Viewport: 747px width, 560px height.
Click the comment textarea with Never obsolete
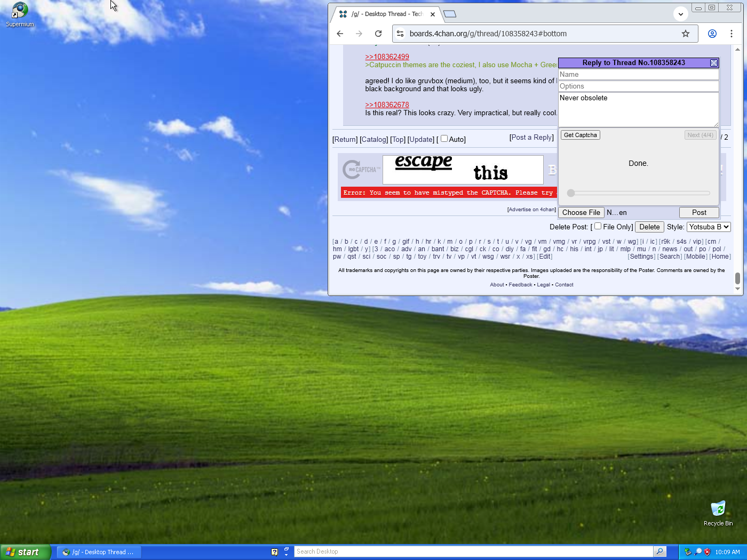tap(639, 110)
